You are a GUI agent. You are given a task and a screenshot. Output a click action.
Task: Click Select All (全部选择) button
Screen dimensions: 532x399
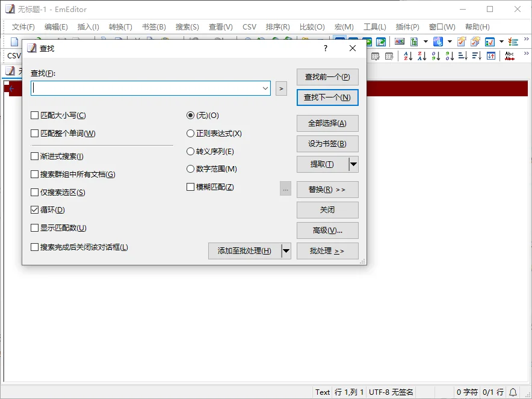tap(327, 123)
